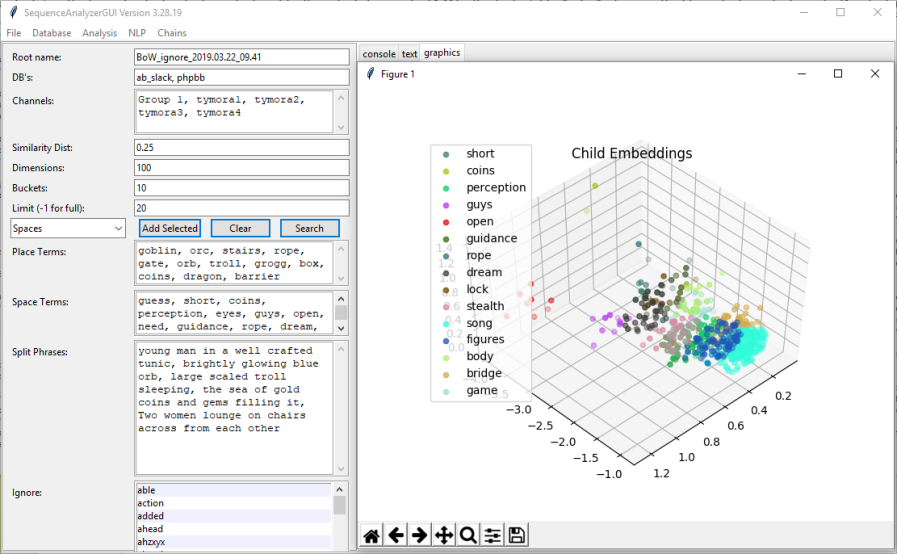This screenshot has height=554, width=897.
Task: Switch to the text tab
Action: (x=410, y=54)
